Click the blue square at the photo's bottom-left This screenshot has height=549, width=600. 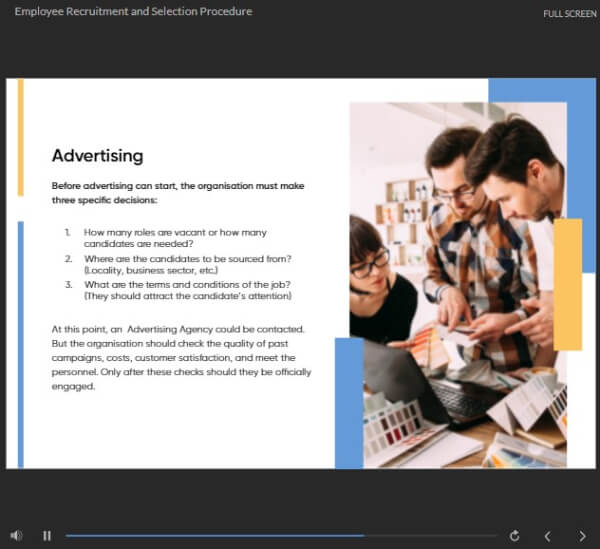point(348,402)
